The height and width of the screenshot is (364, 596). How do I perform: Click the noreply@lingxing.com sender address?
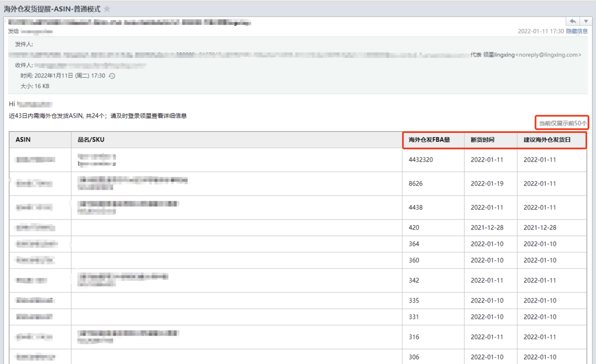coord(549,54)
